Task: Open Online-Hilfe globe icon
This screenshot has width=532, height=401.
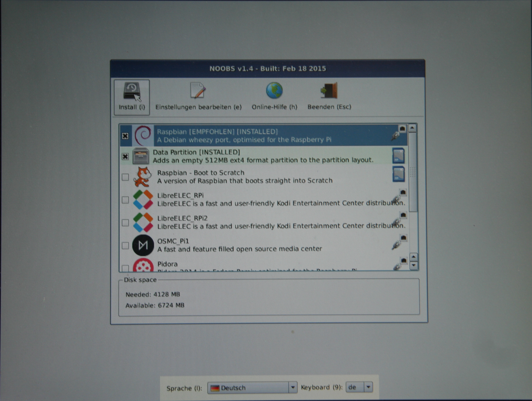Action: (x=274, y=90)
